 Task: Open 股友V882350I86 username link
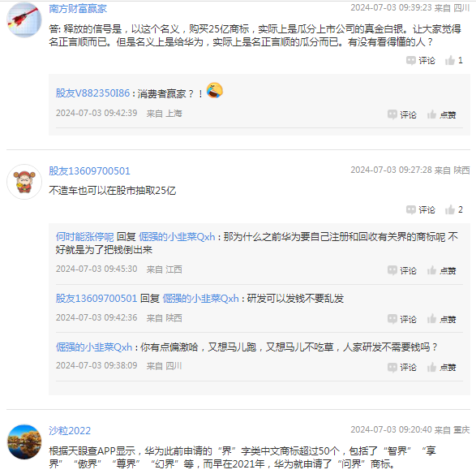(92, 93)
